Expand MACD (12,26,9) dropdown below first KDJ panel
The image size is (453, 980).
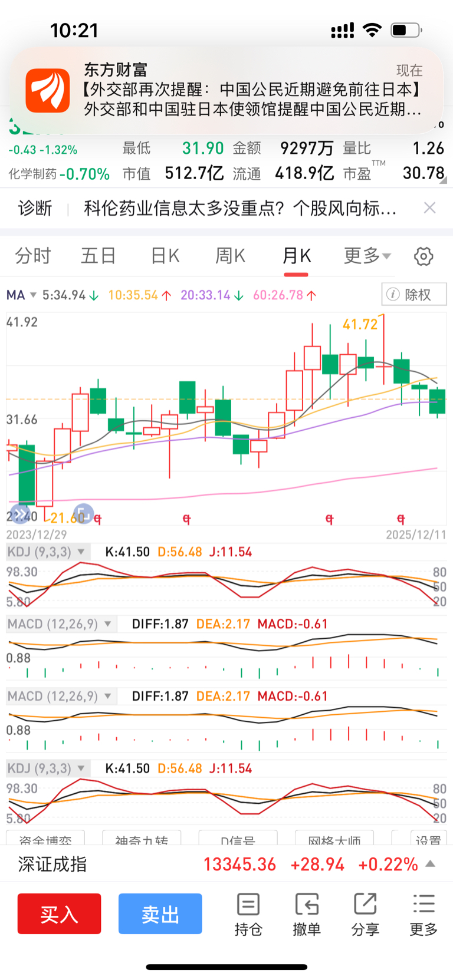(x=61, y=624)
